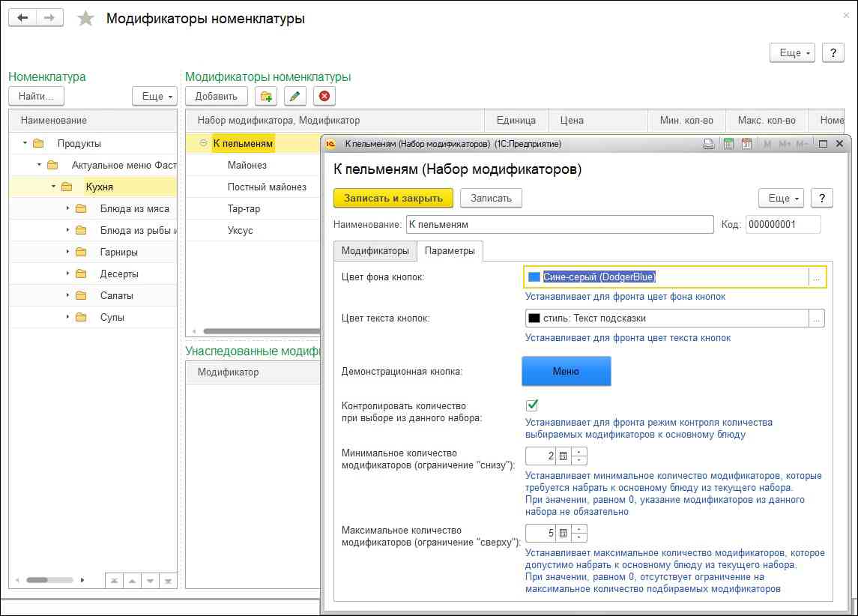Click the back navigation arrow
The width and height of the screenshot is (858, 616).
[22, 18]
